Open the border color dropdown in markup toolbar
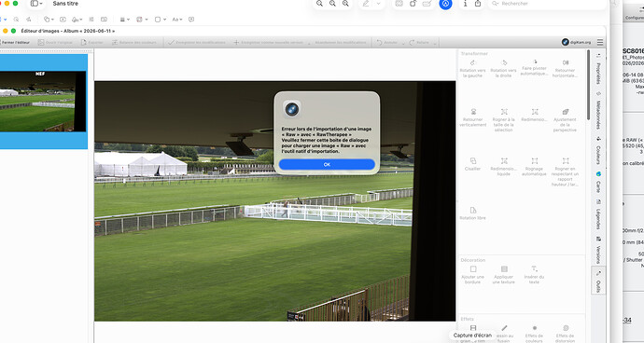 tap(142, 20)
